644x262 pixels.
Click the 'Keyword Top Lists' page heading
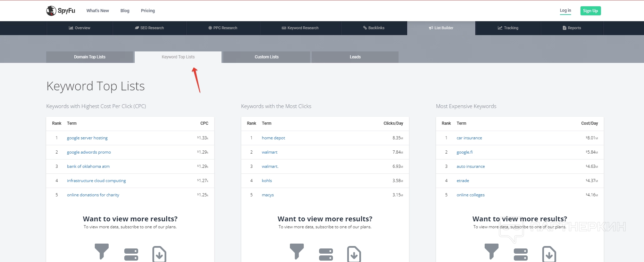tap(95, 86)
